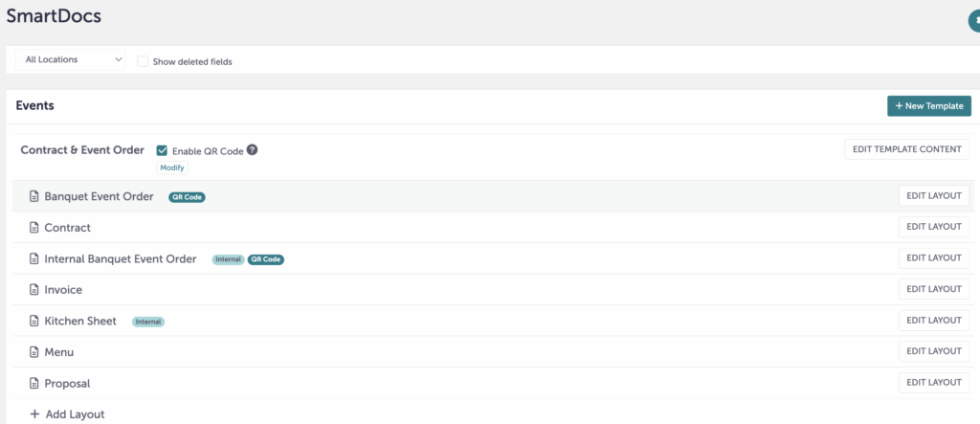This screenshot has width=980, height=424.
Task: Click Modify under Enable QR Code
Action: tap(172, 167)
